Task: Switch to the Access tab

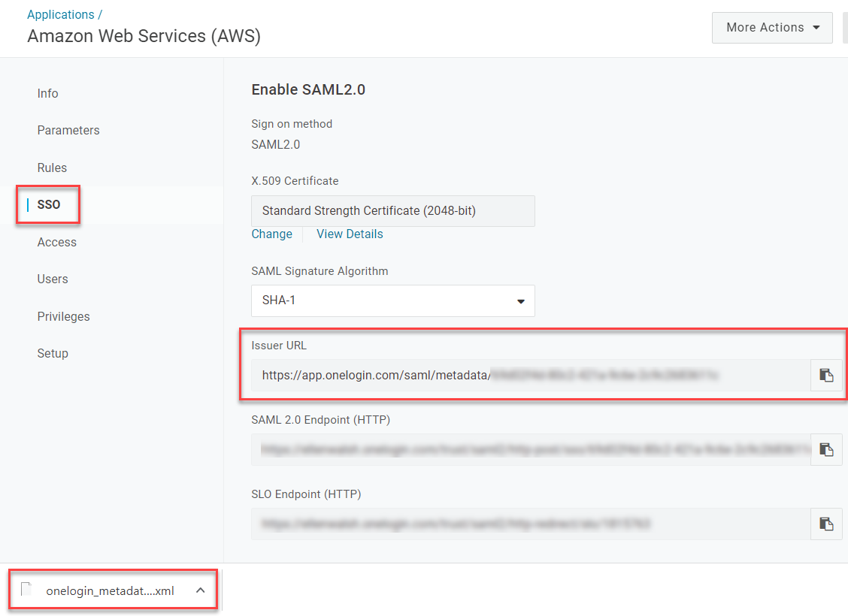Action: tap(57, 242)
